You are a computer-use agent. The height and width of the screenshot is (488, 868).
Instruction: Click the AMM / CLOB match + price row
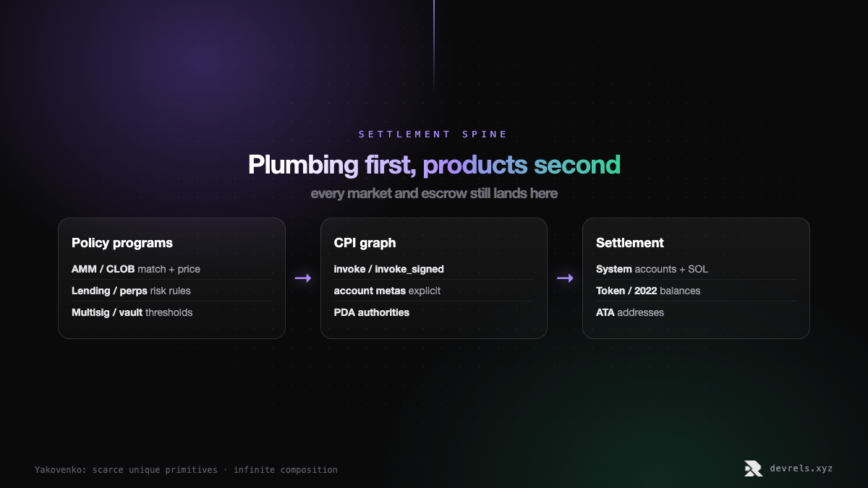pyautogui.click(x=171, y=269)
